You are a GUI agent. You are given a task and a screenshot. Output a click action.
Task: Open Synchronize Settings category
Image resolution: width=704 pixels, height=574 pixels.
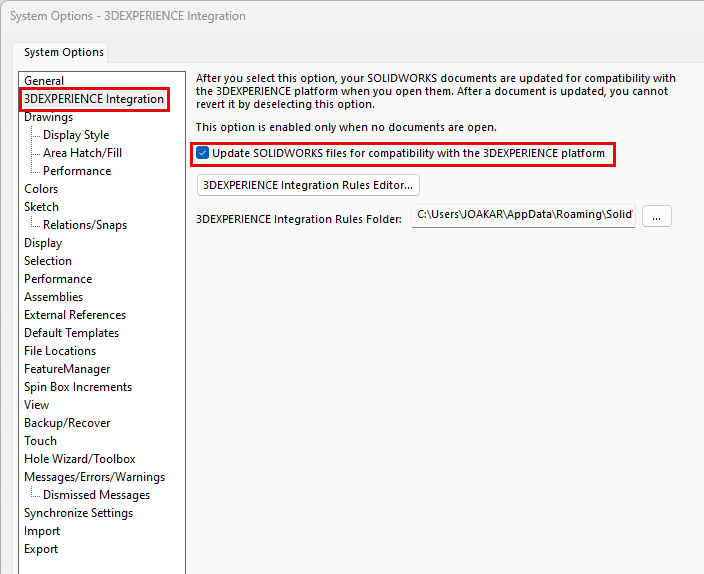click(79, 512)
